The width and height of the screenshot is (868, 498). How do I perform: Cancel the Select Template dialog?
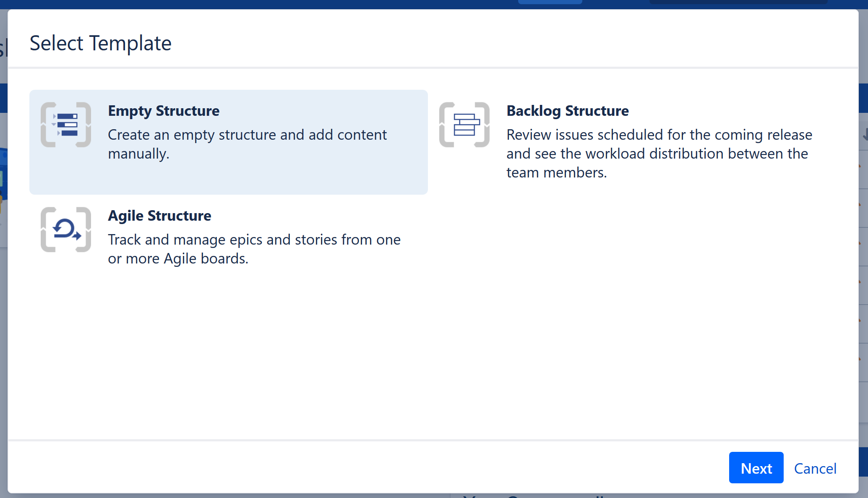click(x=815, y=468)
